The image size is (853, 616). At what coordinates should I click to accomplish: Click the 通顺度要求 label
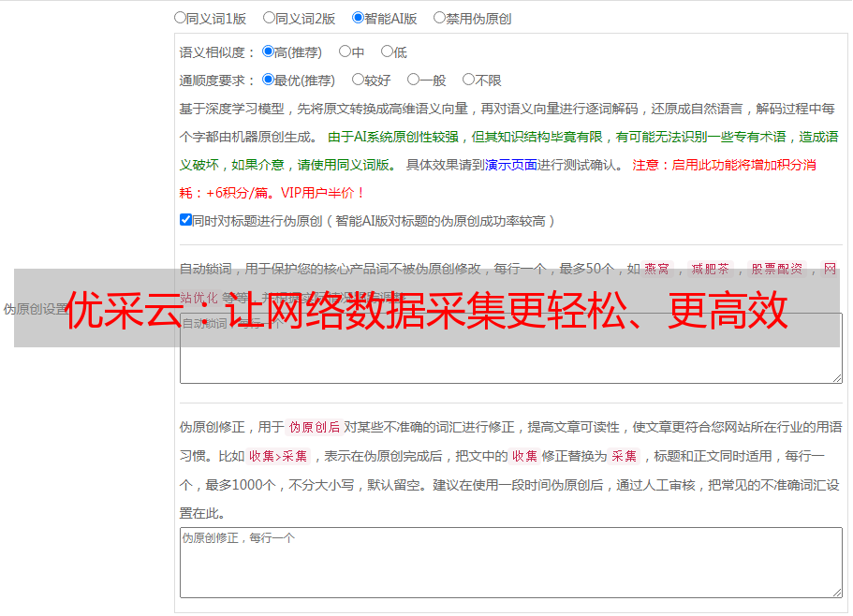click(x=217, y=81)
